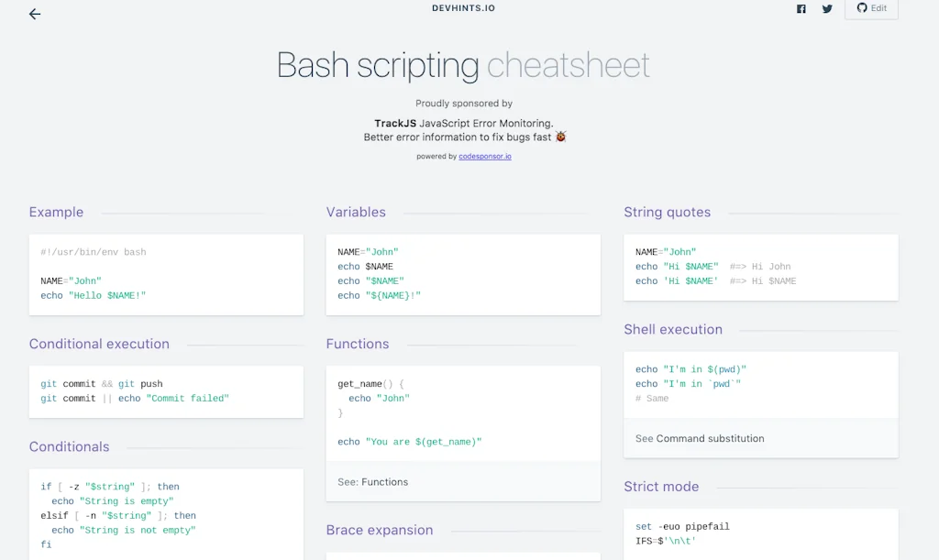Image resolution: width=939 pixels, height=560 pixels.
Task: Click the Strict mode heading
Action: [661, 488]
